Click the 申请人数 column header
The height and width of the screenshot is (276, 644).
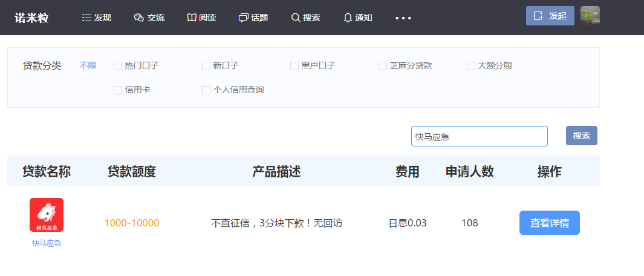pyautogui.click(x=469, y=171)
